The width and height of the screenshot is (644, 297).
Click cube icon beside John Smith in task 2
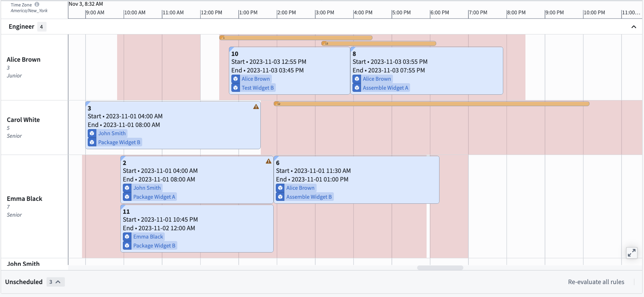click(127, 188)
